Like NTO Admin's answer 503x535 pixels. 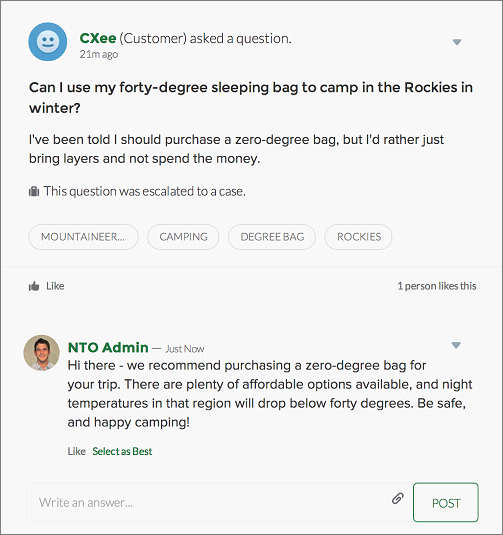[x=76, y=451]
